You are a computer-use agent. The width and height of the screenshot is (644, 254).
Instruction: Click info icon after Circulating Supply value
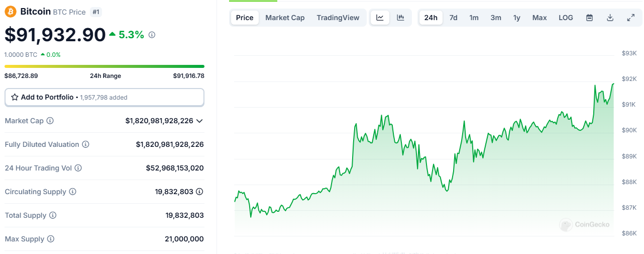point(199,192)
